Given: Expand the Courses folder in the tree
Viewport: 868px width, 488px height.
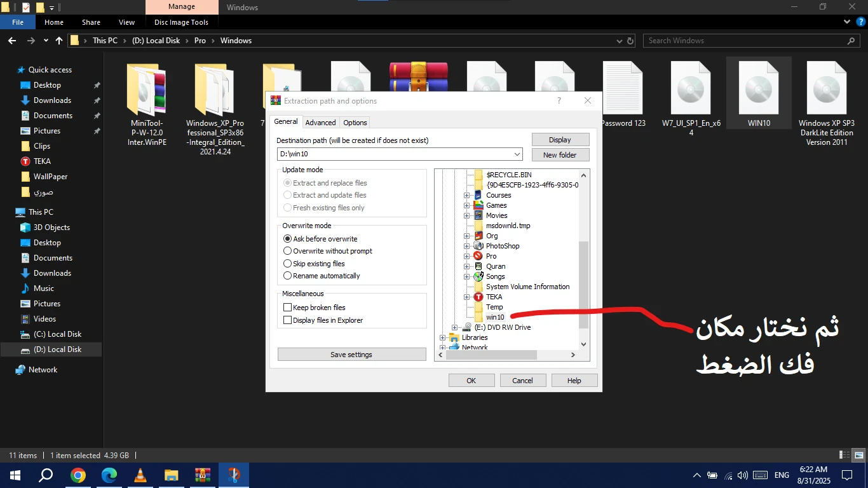Looking at the screenshot, I should coord(467,195).
